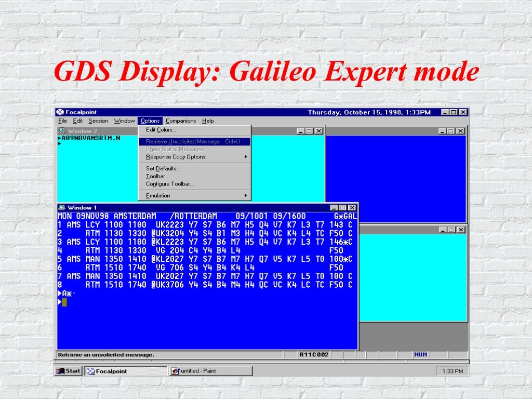Select flight line 7 AMS MAN UK2027

coord(205,276)
